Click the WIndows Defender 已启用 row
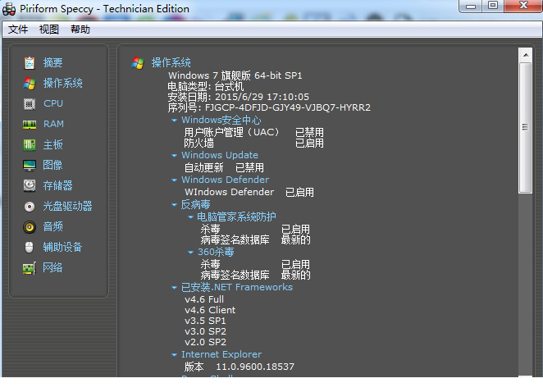543x392 pixels. click(x=249, y=192)
